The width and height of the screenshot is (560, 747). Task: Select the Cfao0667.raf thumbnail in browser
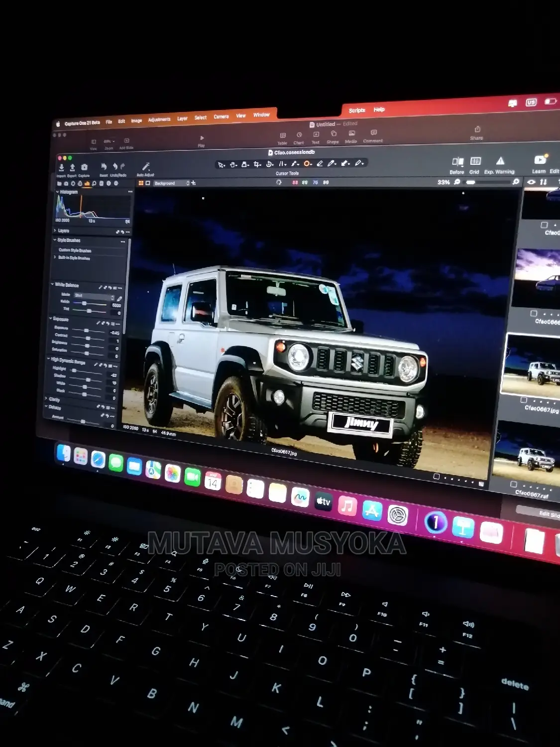[526, 454]
